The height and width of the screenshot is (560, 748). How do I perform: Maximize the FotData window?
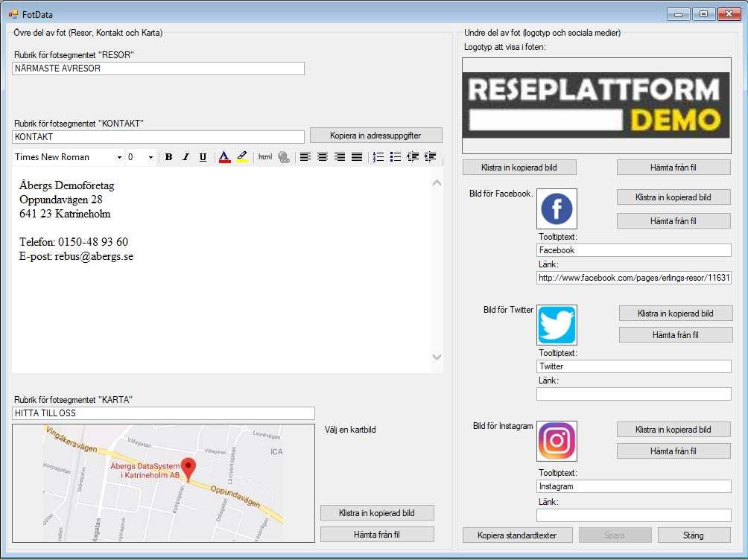coord(703,14)
